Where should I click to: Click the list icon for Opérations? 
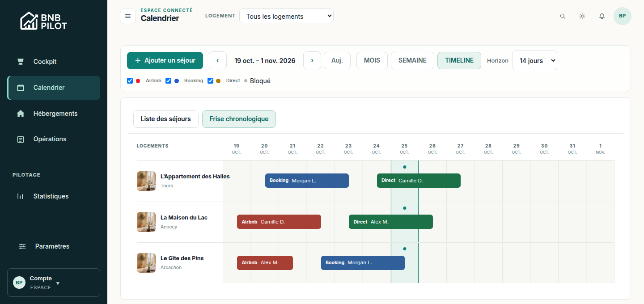(x=21, y=139)
